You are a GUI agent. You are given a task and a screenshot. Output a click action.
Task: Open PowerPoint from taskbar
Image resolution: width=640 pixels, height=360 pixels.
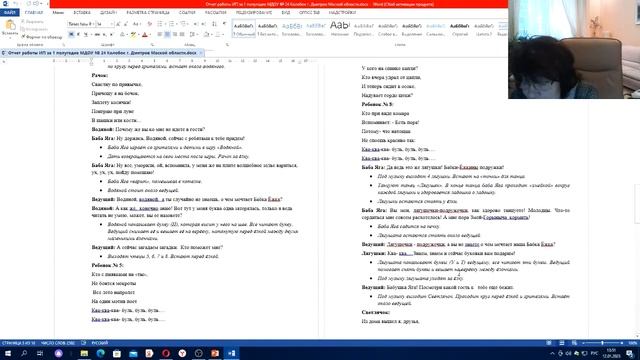pos(215,353)
